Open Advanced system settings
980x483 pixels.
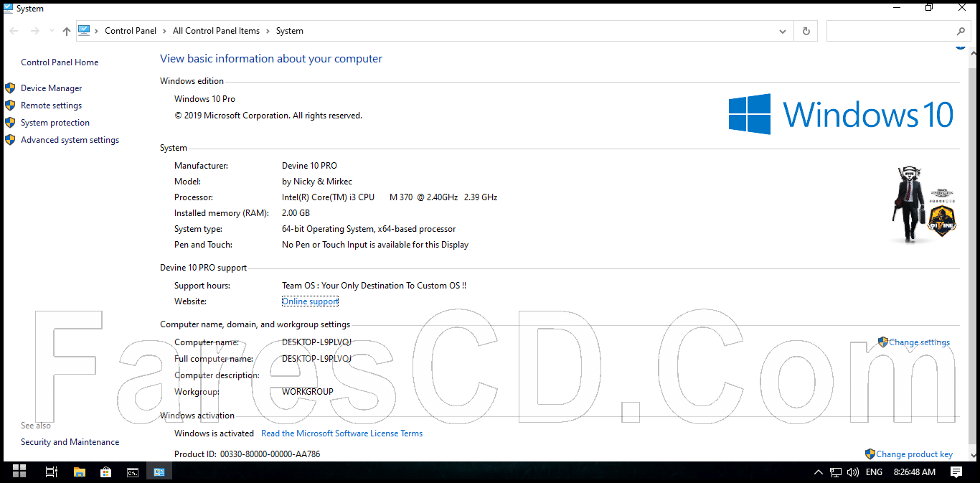[70, 140]
